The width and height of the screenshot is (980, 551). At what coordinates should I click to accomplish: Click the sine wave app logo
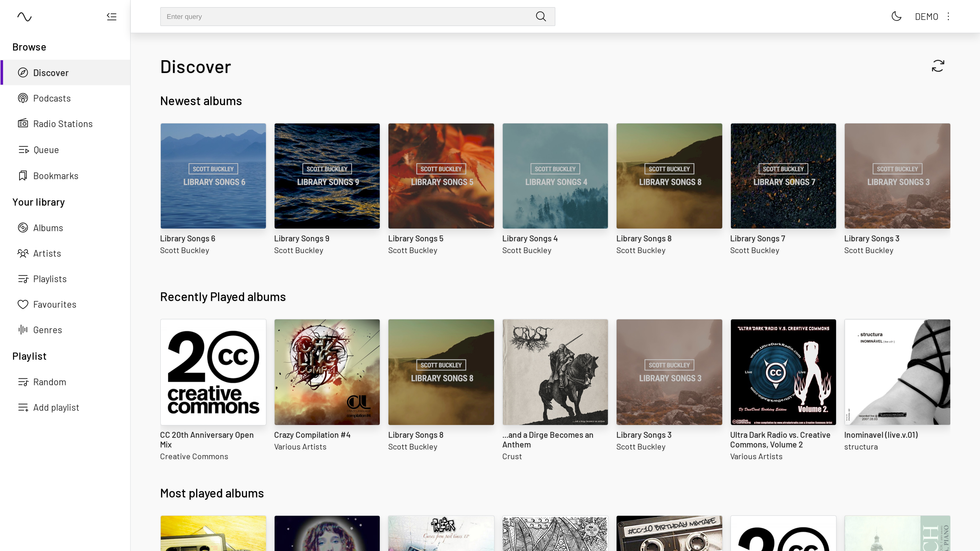click(x=24, y=17)
